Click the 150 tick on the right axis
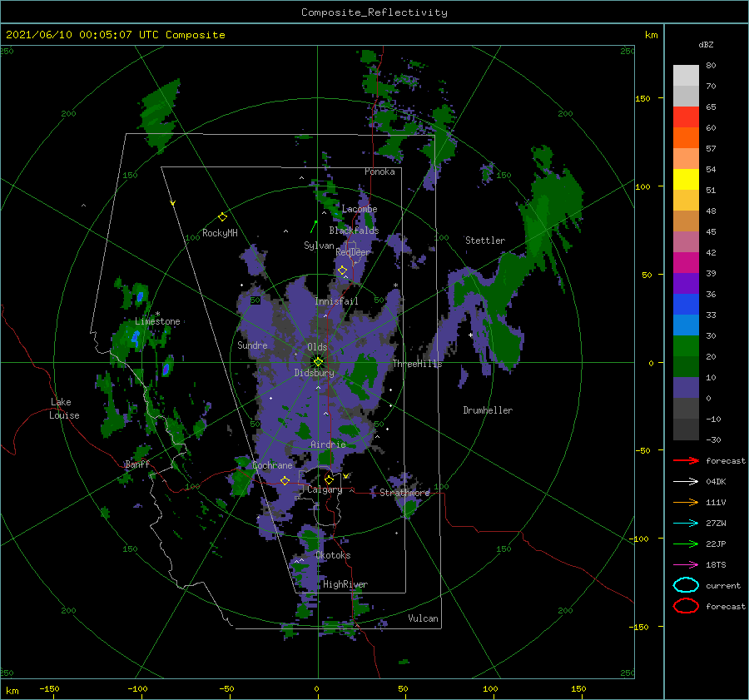This screenshot has height=700, width=749. click(x=642, y=98)
